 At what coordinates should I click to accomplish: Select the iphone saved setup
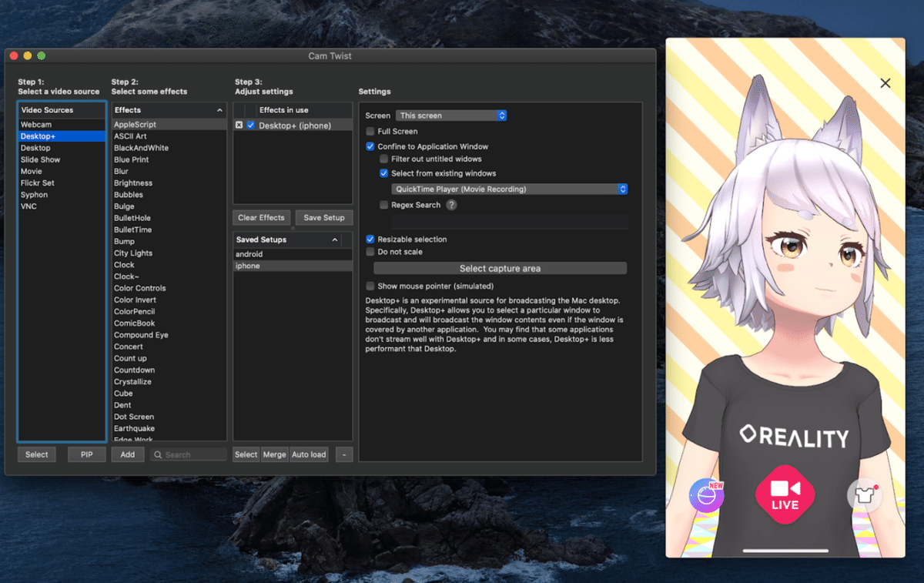293,266
